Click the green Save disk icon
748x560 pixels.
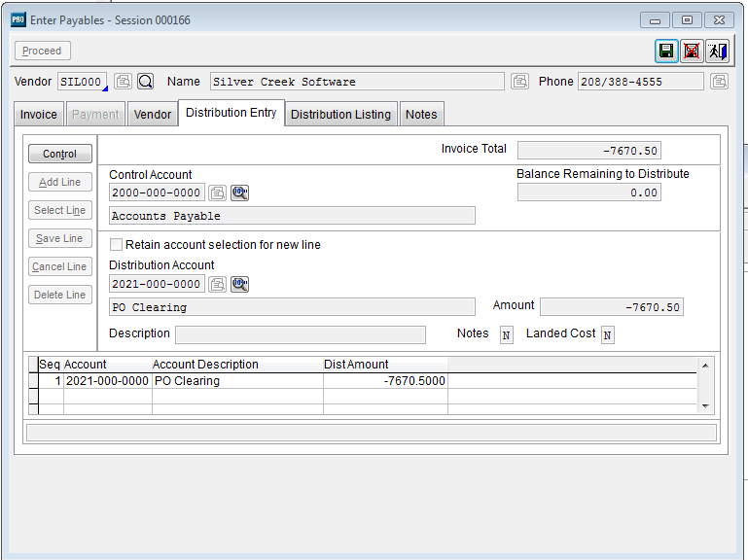(x=666, y=51)
